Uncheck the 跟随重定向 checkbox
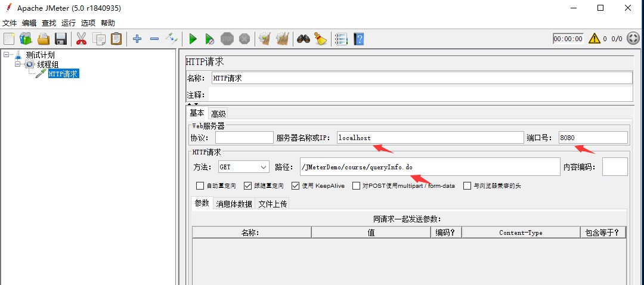The height and width of the screenshot is (285, 644). [x=247, y=185]
